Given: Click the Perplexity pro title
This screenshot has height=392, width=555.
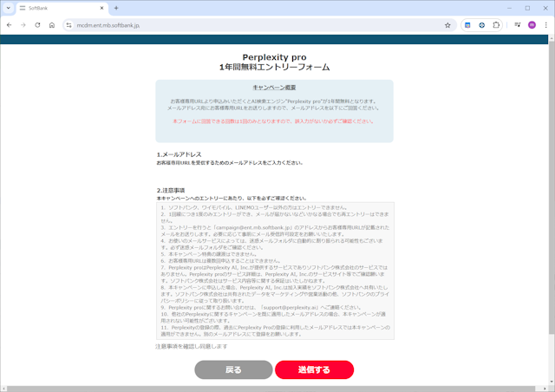Looking at the screenshot, I should tap(274, 57).
